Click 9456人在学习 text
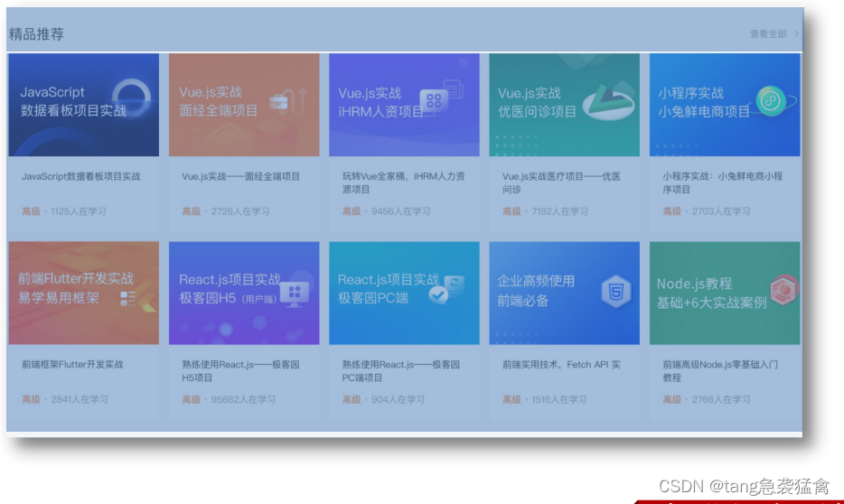Image resolution: width=844 pixels, height=504 pixels. [400, 211]
